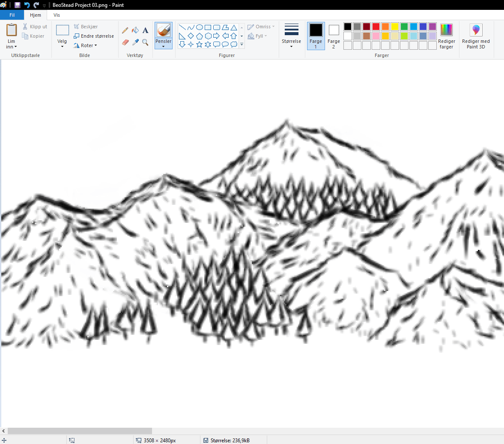Pick up the Eraser tool

click(x=125, y=42)
